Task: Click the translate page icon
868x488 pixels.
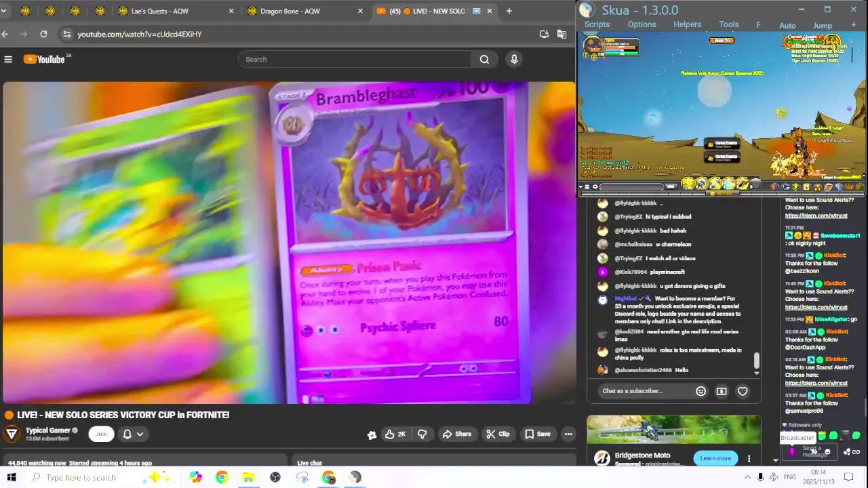Action: click(561, 34)
